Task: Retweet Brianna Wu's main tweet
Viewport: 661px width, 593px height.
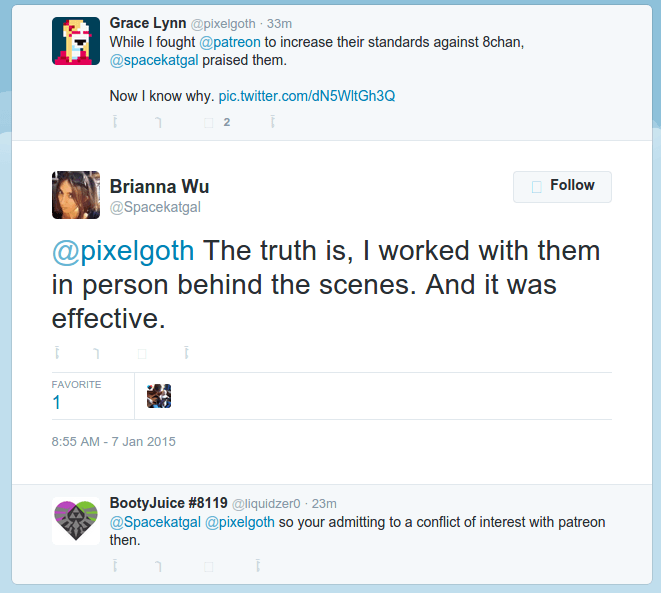Action: 97,353
